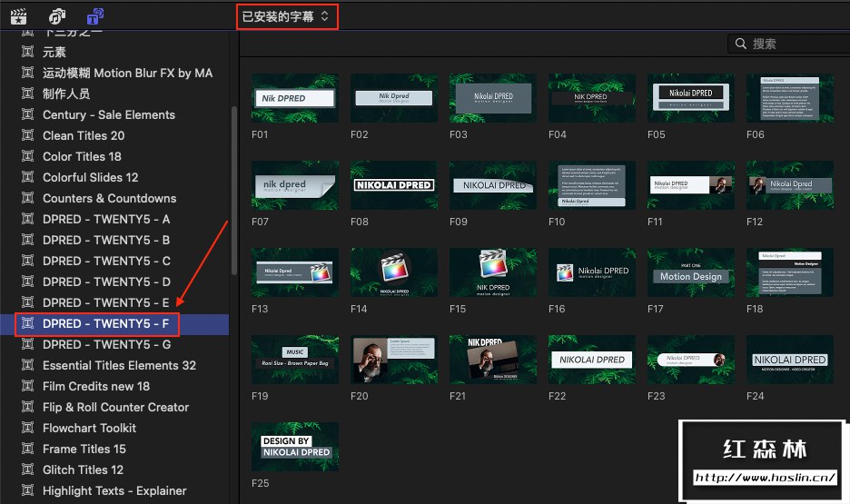Select the F23 title thumbnail
850x504 pixels.
[x=691, y=360]
